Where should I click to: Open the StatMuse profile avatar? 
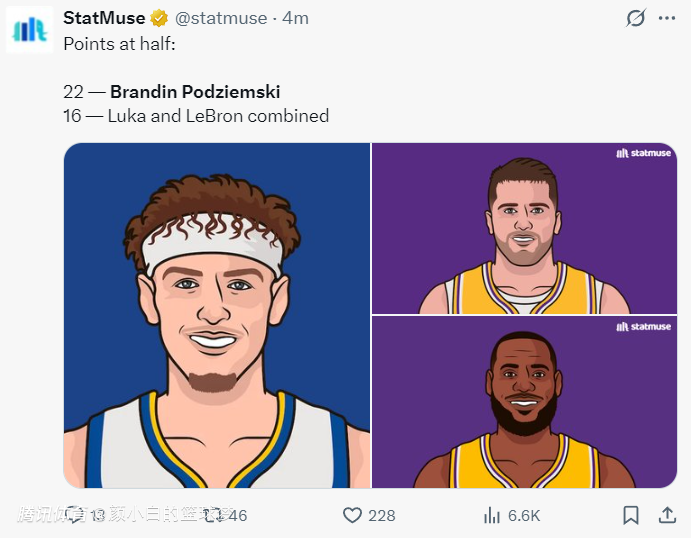30,29
